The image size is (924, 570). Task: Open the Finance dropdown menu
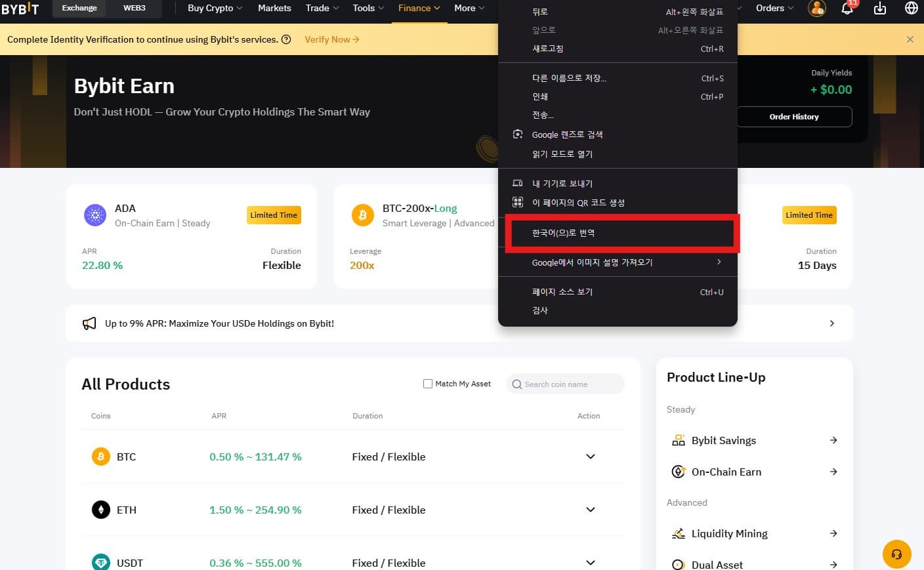(419, 8)
